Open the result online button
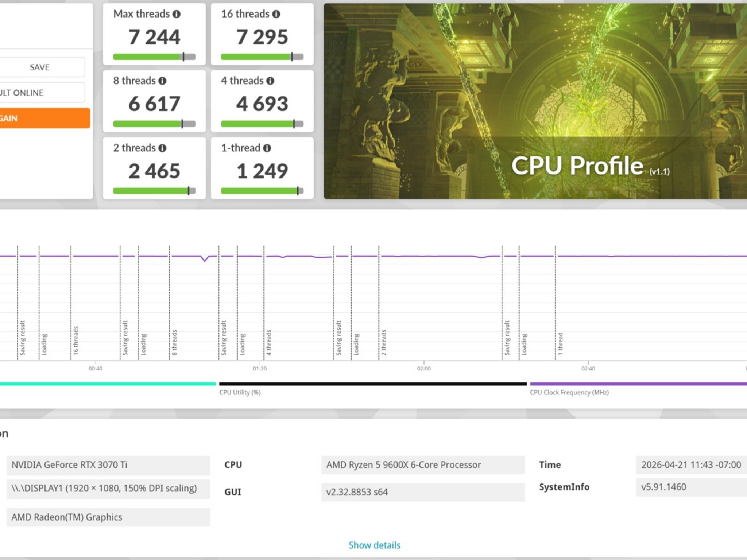Screen dimensions: 747x560 click(42, 93)
